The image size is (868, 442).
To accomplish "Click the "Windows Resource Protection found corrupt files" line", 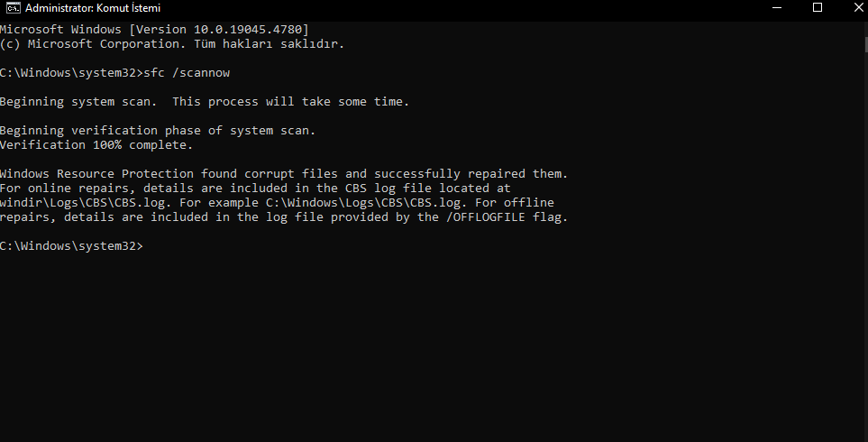I will [x=284, y=174].
